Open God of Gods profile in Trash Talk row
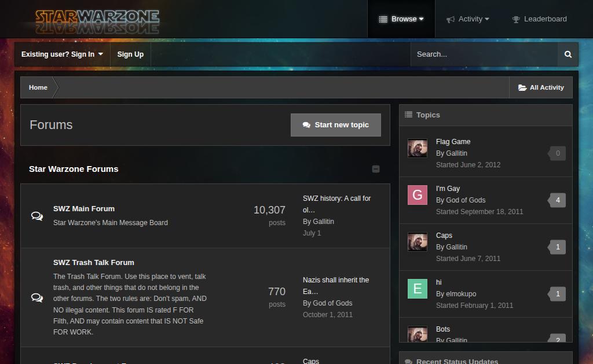The image size is (593, 364). [x=332, y=303]
